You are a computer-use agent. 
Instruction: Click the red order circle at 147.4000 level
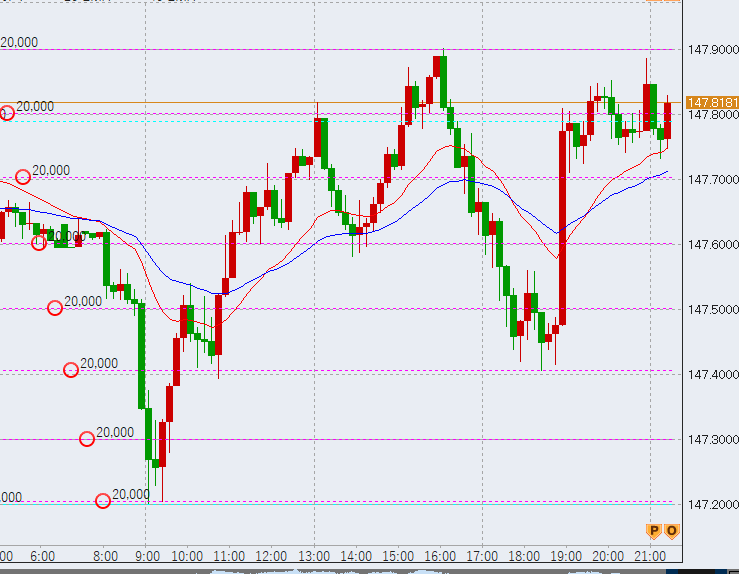[71, 370]
